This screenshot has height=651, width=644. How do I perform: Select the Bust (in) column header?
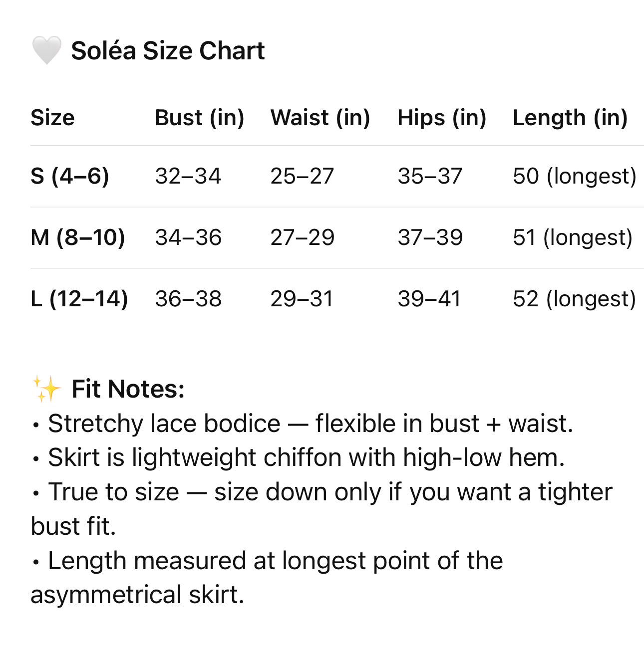[199, 118]
